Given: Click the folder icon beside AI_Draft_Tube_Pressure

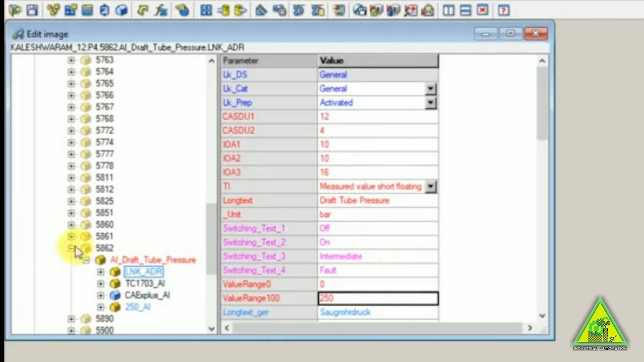Looking at the screenshot, I should (101, 260).
